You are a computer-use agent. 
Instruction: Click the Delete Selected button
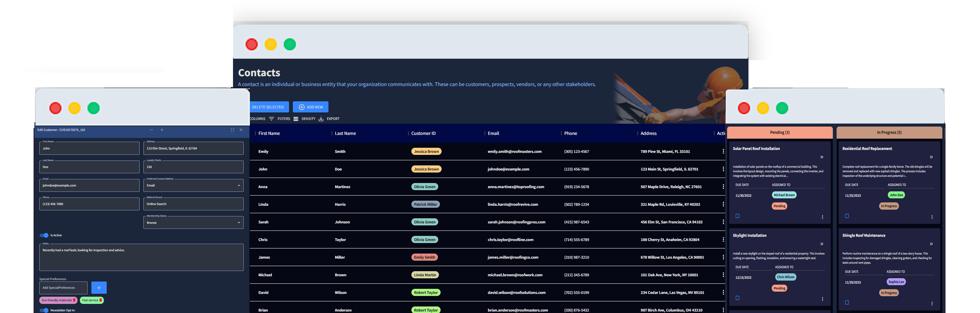268,107
